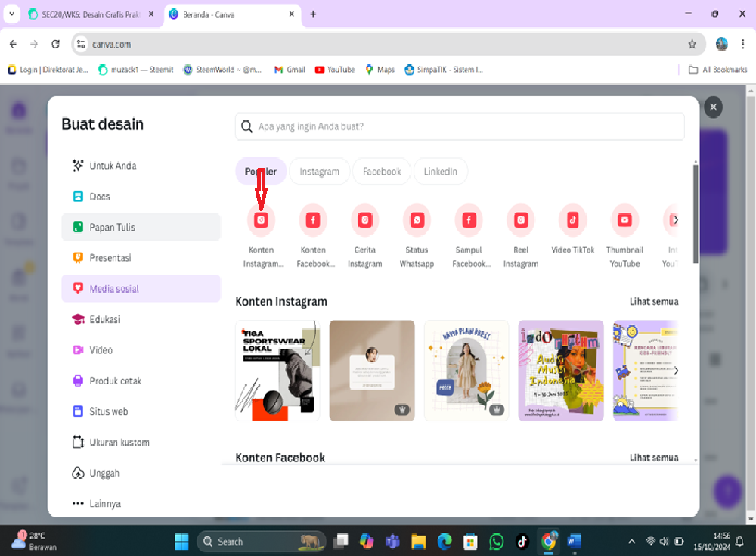
Task: Open the Edukasi category
Action: tap(141, 319)
